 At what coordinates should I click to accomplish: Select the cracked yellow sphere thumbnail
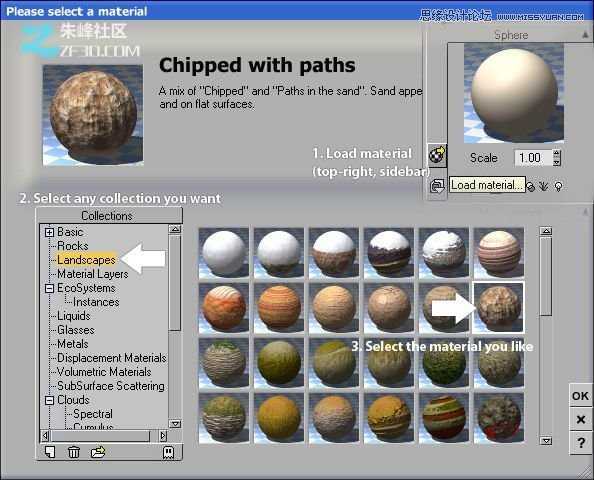click(x=389, y=417)
